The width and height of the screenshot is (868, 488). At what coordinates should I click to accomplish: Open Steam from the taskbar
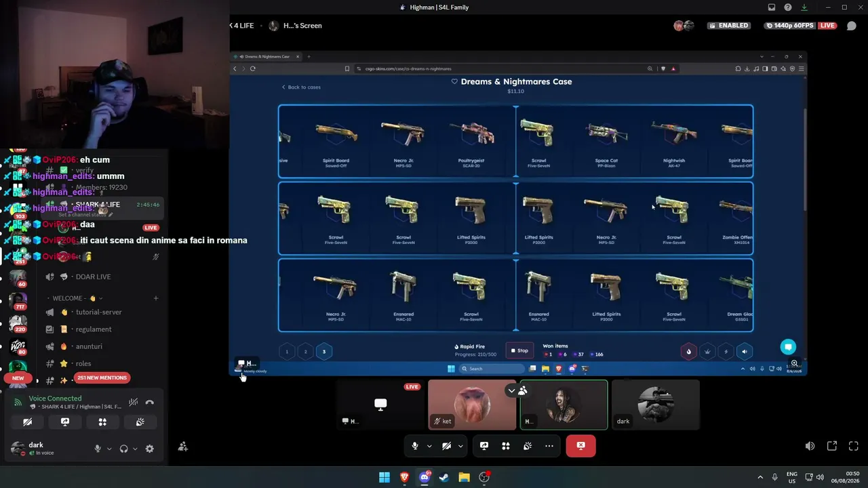click(x=444, y=477)
